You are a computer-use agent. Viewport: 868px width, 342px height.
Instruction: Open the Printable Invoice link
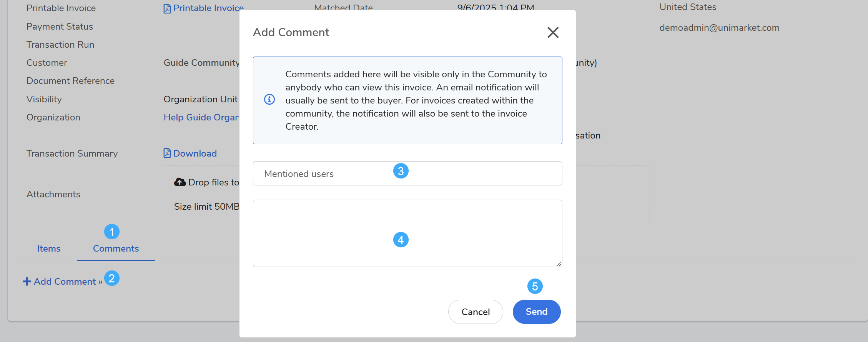click(208, 8)
